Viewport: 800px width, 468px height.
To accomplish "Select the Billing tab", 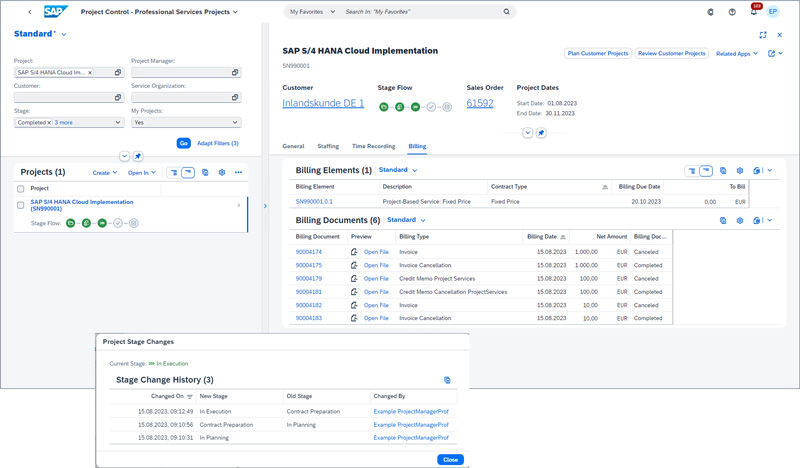I will point(417,146).
